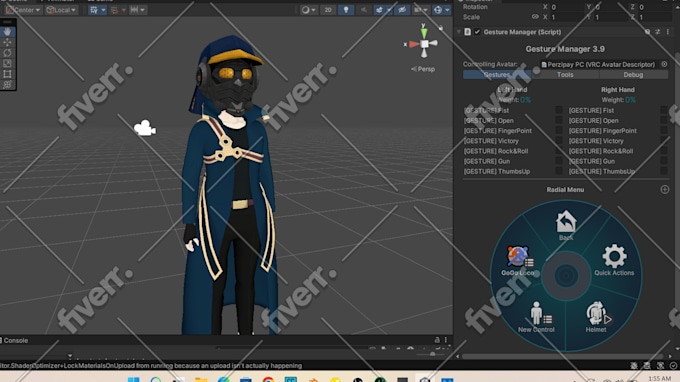
Task: Select the Scale tool
Action: pyautogui.click(x=7, y=63)
